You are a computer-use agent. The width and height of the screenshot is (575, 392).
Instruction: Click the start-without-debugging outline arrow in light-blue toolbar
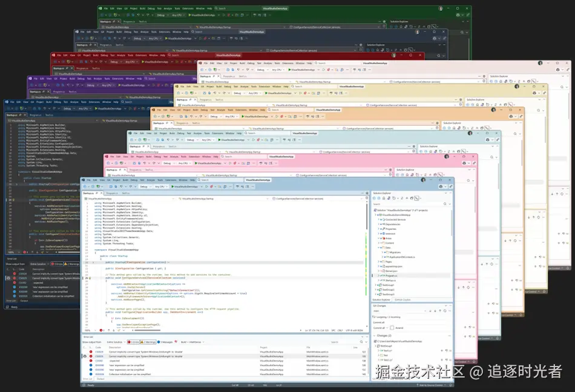pyautogui.click(x=206, y=186)
